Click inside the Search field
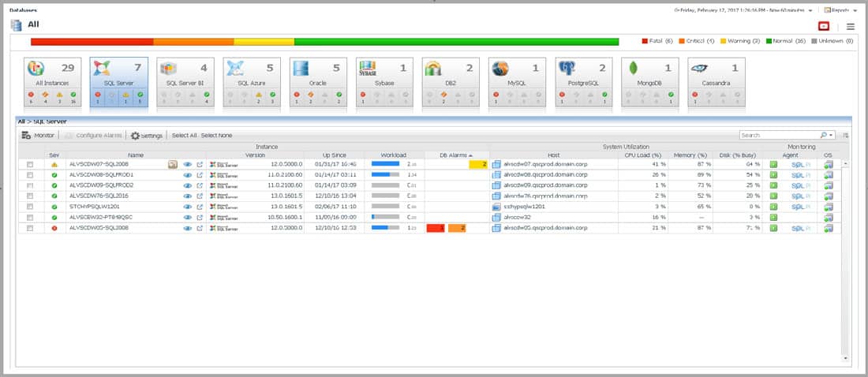 click(780, 135)
